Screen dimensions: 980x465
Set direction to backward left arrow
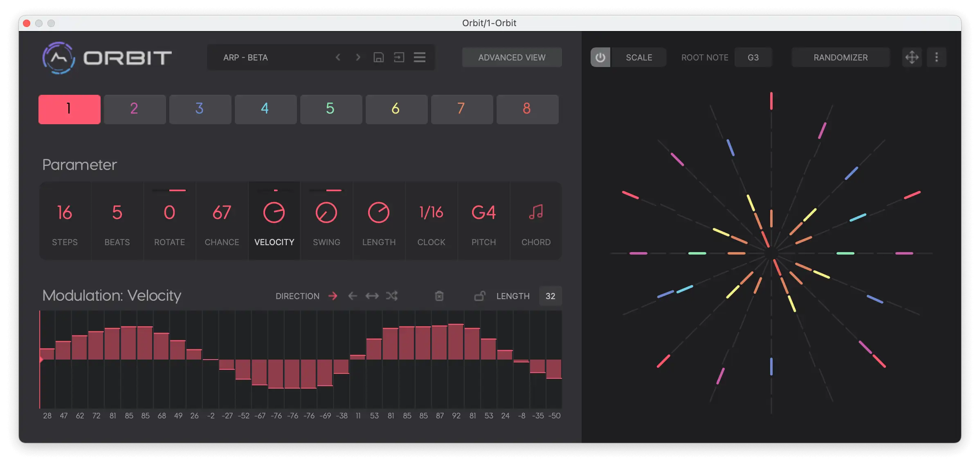click(352, 296)
